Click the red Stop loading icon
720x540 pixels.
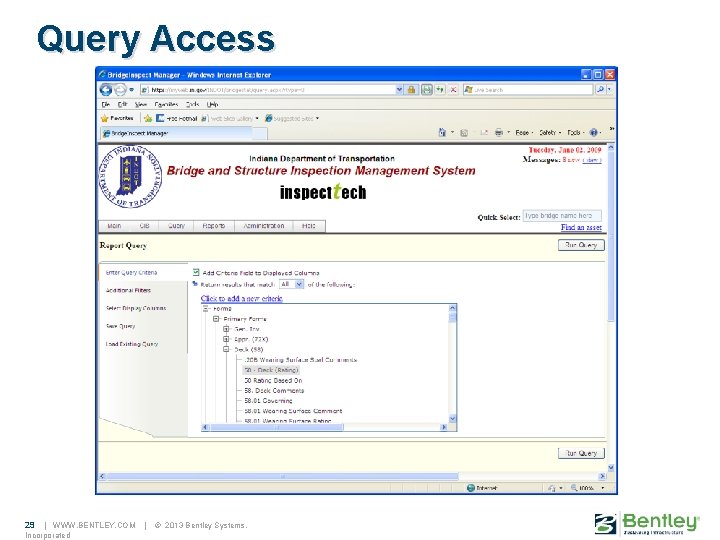(x=453, y=90)
